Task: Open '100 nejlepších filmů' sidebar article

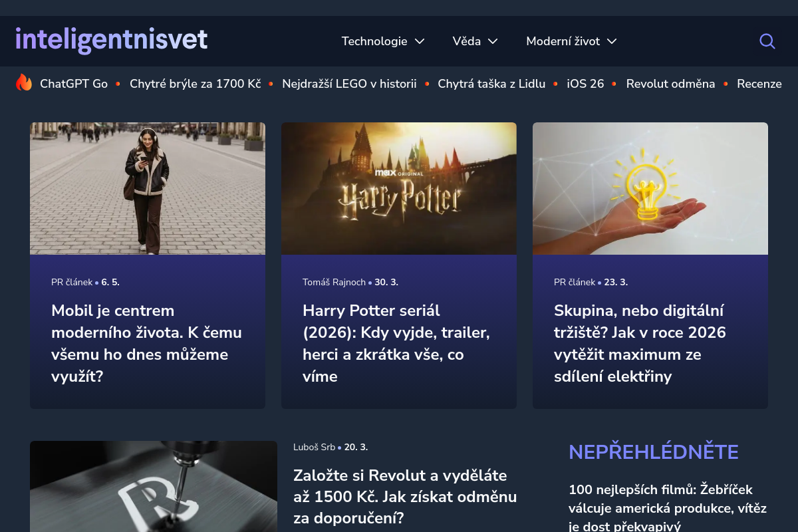Action: (668, 508)
